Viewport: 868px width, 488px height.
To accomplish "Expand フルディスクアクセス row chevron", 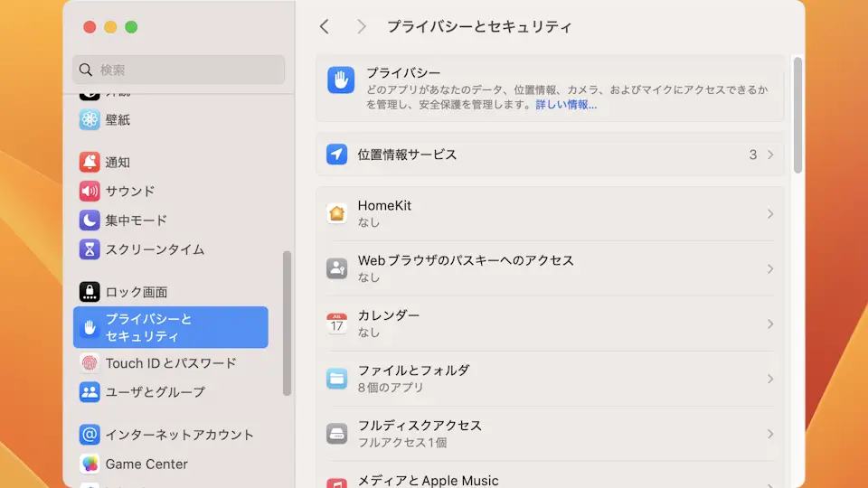I will tap(770, 434).
